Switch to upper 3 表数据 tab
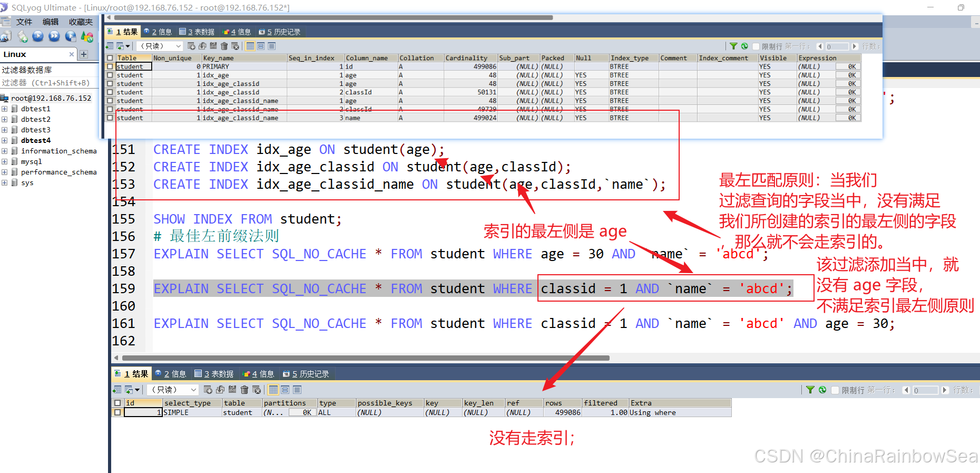The height and width of the screenshot is (473, 980). tap(197, 32)
